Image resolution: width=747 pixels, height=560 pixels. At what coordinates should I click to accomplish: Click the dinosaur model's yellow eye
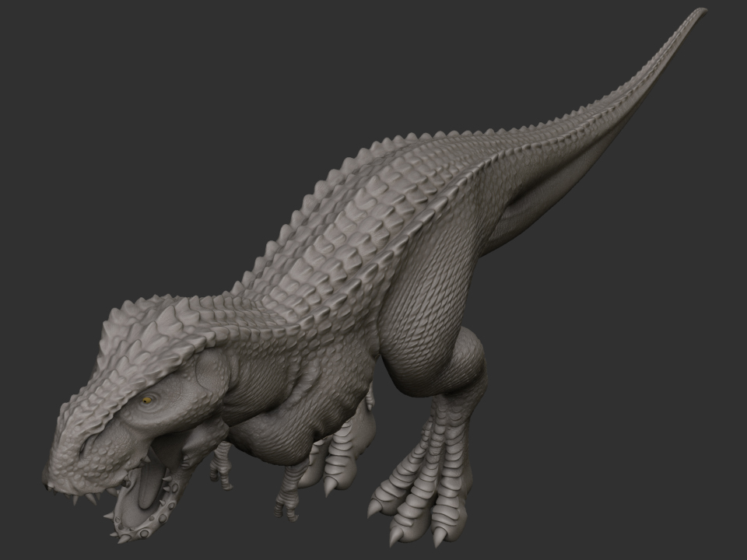[147, 401]
